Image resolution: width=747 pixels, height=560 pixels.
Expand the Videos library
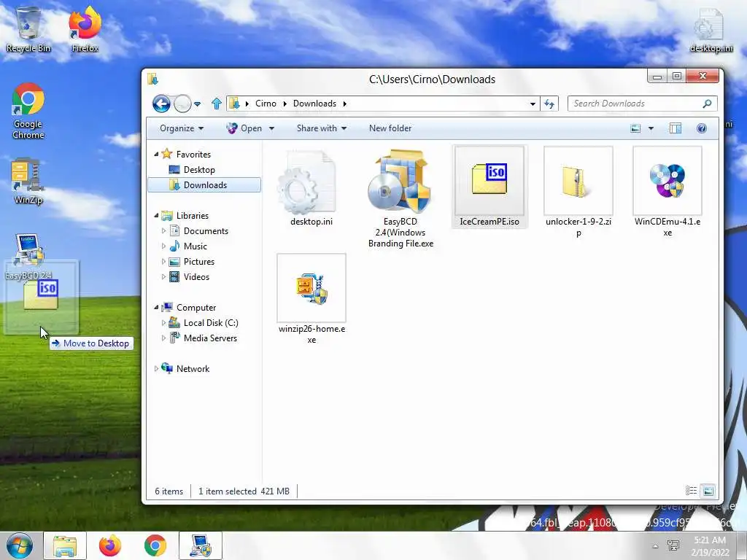(163, 276)
